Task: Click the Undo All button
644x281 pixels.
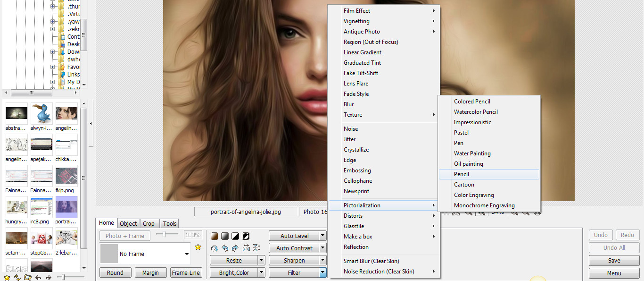Action: [614, 247]
